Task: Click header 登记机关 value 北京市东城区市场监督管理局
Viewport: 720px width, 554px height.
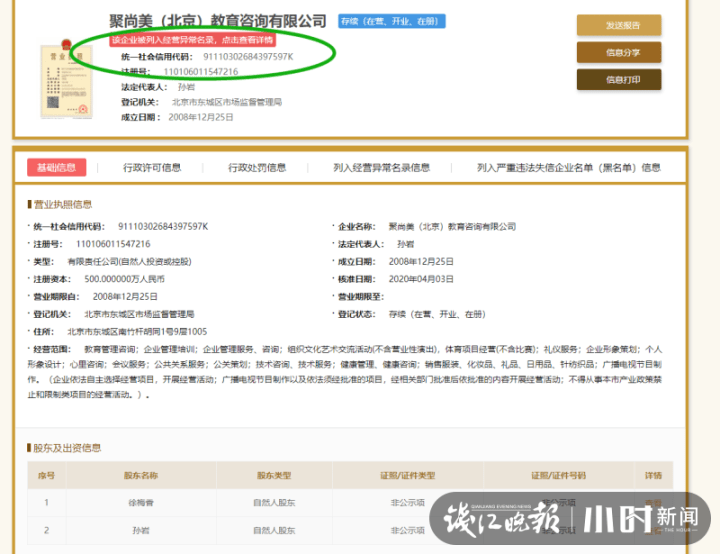Action: coord(227,102)
